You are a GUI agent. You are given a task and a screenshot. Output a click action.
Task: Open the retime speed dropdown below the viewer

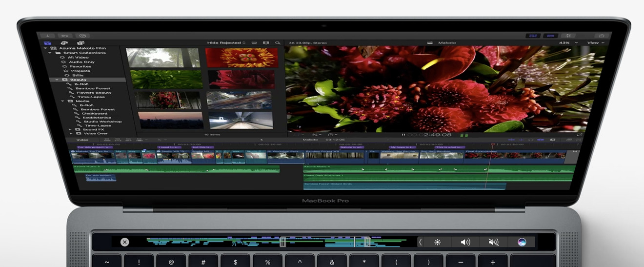pos(332,135)
